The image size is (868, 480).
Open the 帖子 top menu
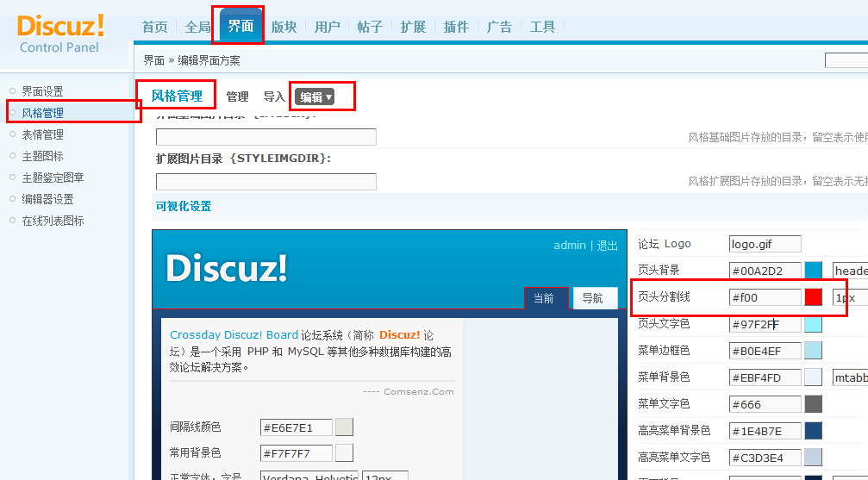[x=371, y=27]
